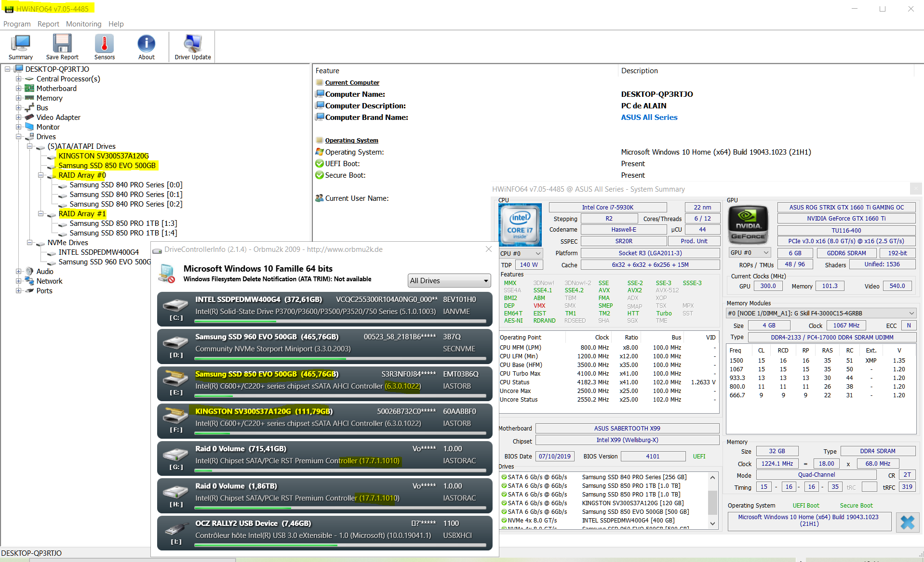Select Samsung SSD 840 PRO Series [0:1]
Image resolution: width=924 pixels, height=562 pixels.
(126, 194)
